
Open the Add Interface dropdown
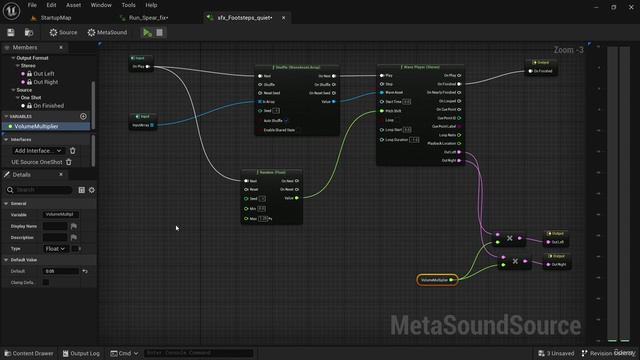point(38,151)
